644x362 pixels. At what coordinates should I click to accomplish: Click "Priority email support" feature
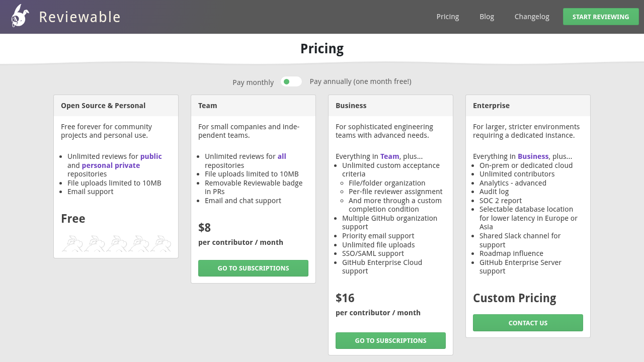tap(378, 236)
